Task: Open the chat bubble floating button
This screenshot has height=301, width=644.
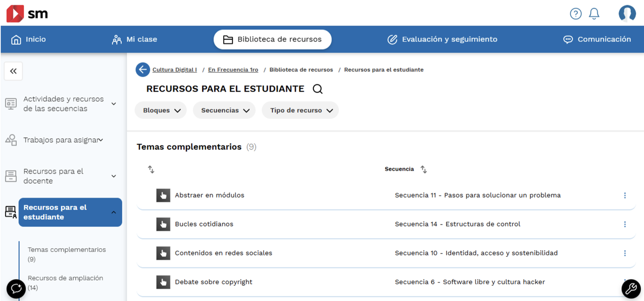Action: pyautogui.click(x=16, y=288)
